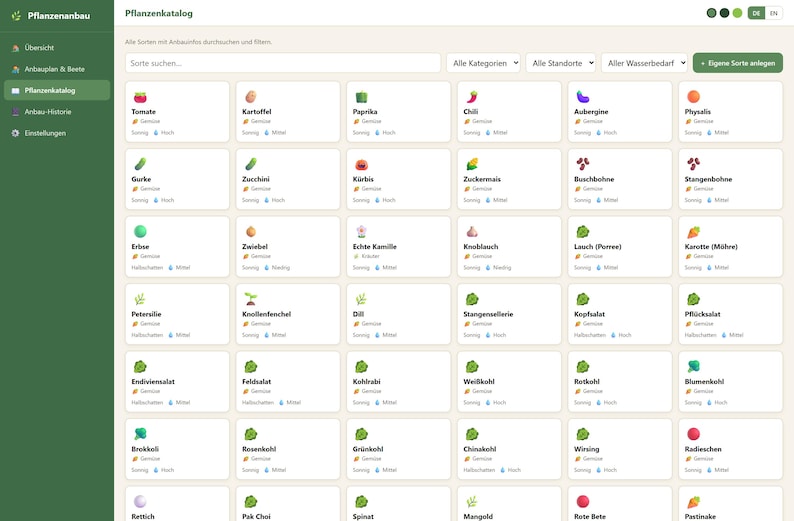Viewport: 794px width, 521px height.
Task: Open the Weißkohl plant card
Action: click(509, 382)
